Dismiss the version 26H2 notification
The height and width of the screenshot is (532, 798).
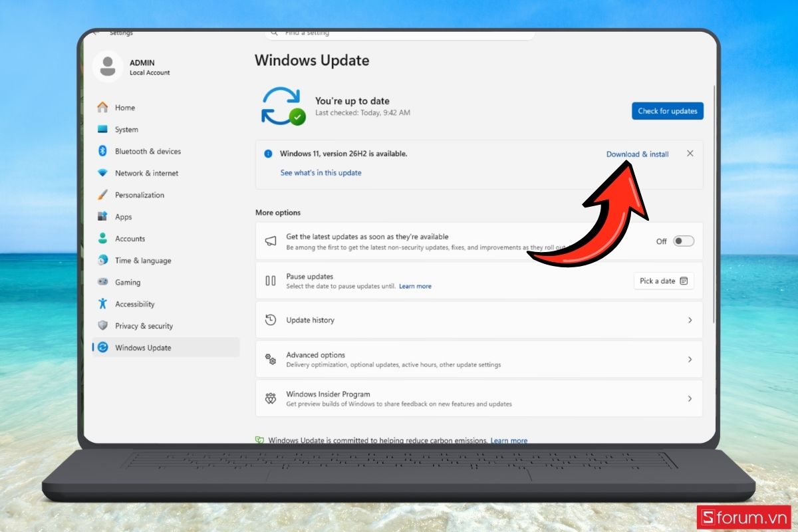pyautogui.click(x=690, y=154)
